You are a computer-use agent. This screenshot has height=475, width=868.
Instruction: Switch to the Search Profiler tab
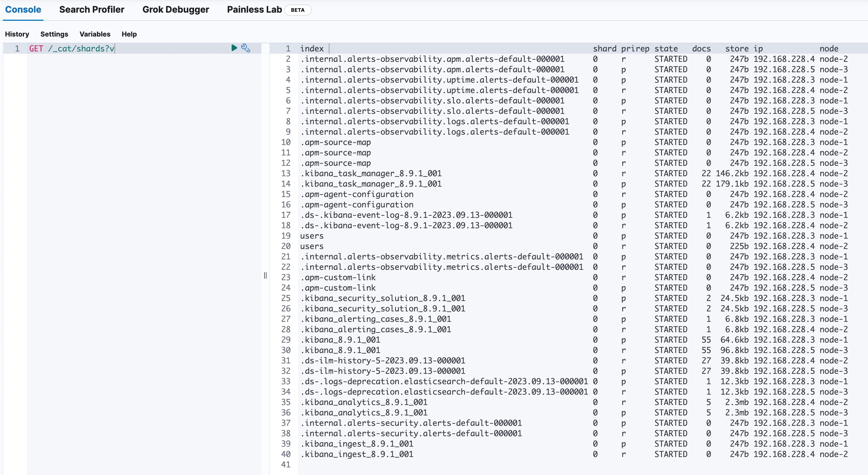click(92, 10)
